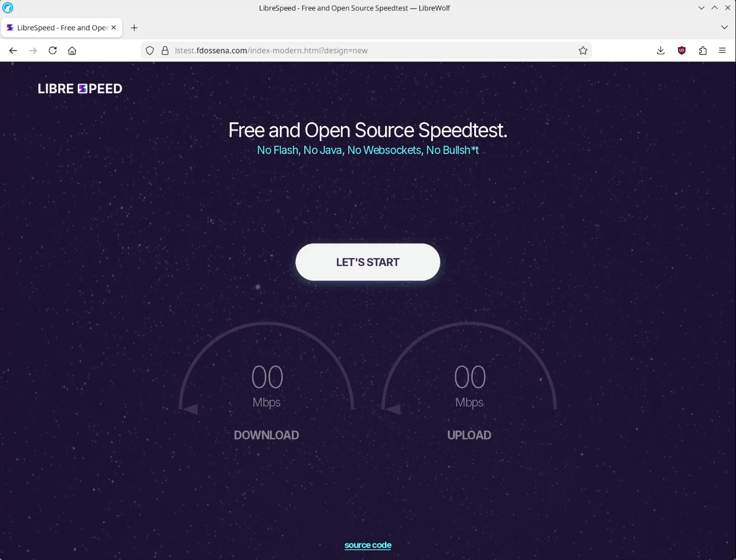Click the UPLOAD label

tap(469, 435)
